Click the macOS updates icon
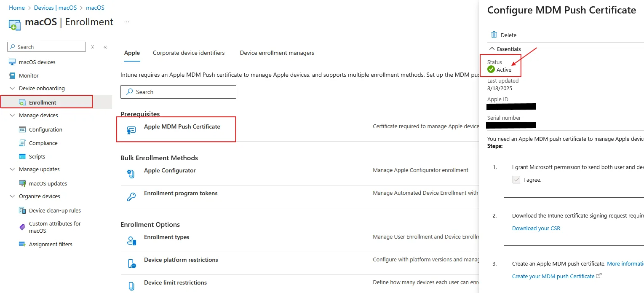 (x=22, y=183)
